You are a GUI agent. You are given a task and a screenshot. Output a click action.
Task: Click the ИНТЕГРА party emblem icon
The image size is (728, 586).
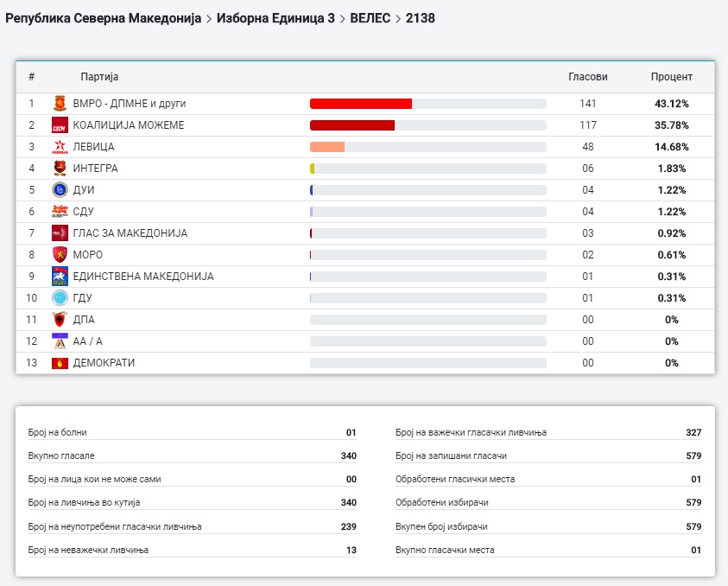click(x=60, y=169)
